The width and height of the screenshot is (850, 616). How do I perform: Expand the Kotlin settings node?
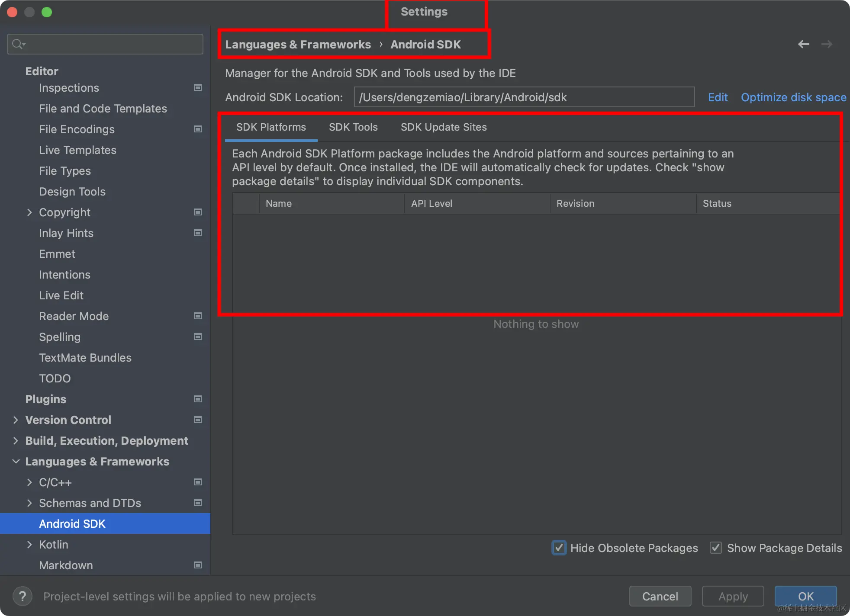click(29, 545)
